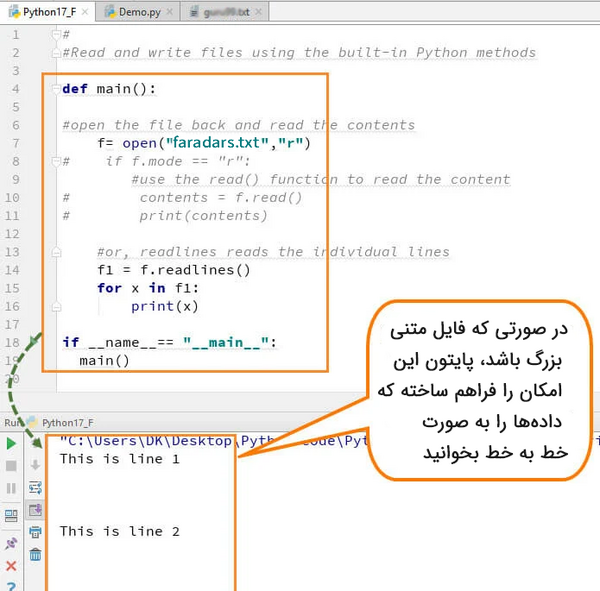Pause the console output

point(11,488)
